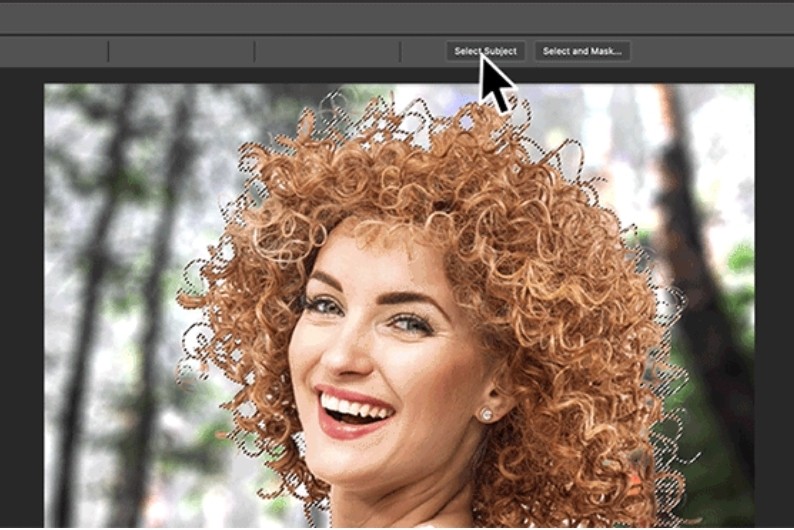The height and width of the screenshot is (530, 794).
Task: Click the empty options bar right of Select and Mask
Action: pos(710,51)
